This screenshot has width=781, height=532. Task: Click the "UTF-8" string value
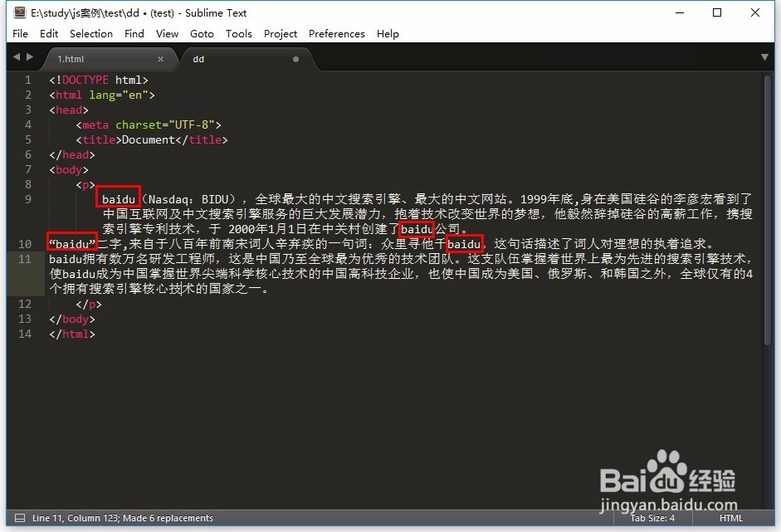pos(192,124)
